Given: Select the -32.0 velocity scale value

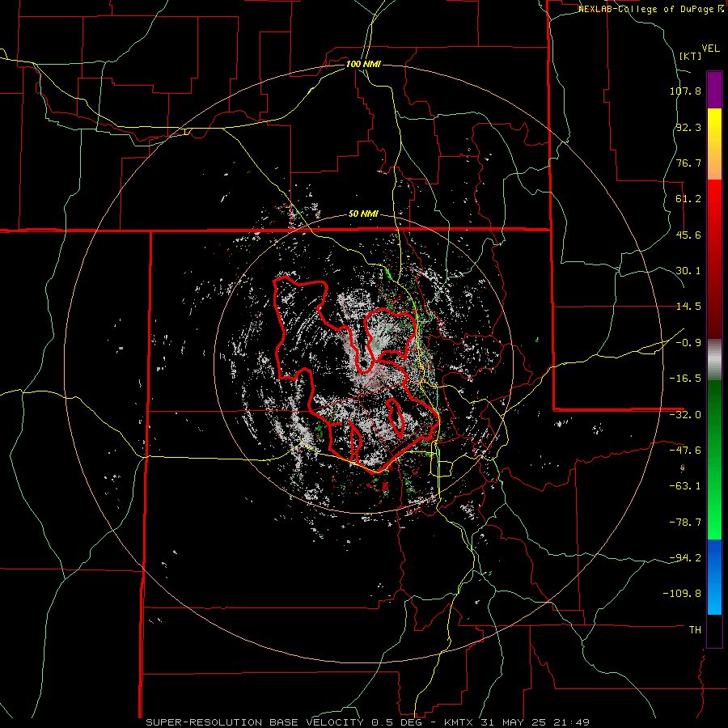Looking at the screenshot, I should 685,415.
